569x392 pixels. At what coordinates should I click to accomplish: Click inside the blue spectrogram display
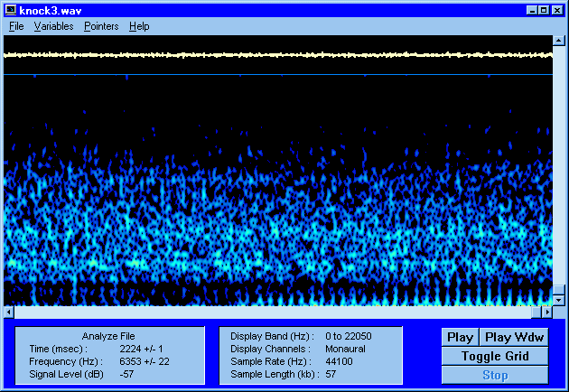pos(278,191)
